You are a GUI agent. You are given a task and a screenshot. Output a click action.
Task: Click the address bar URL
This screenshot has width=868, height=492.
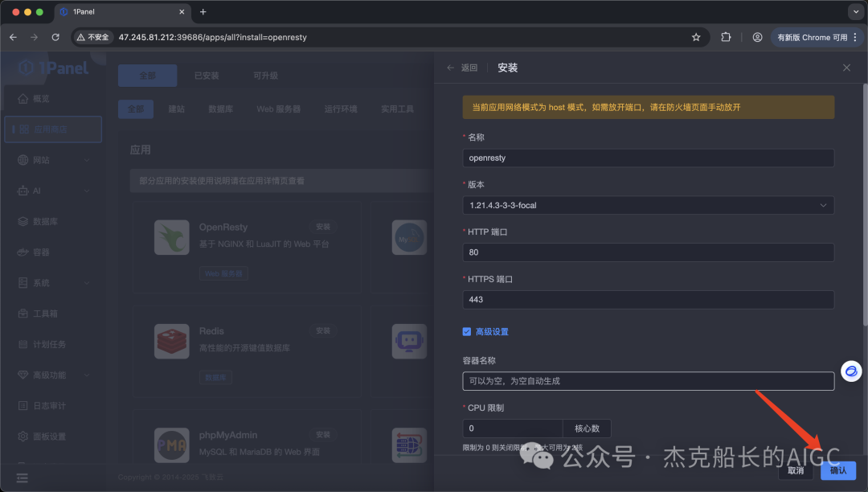212,37
